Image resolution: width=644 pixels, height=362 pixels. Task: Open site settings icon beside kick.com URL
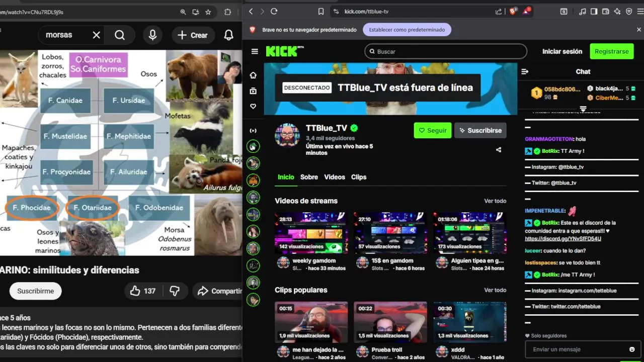336,11
